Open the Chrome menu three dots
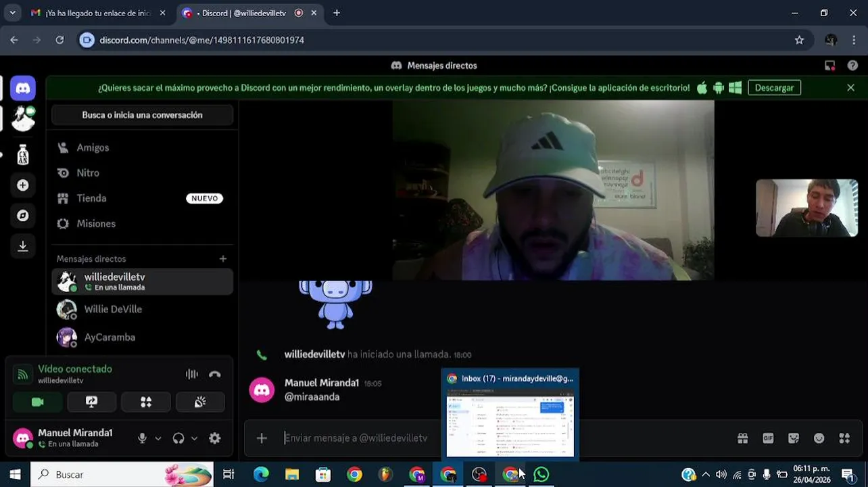Image resolution: width=868 pixels, height=487 pixels. pyautogui.click(x=855, y=40)
